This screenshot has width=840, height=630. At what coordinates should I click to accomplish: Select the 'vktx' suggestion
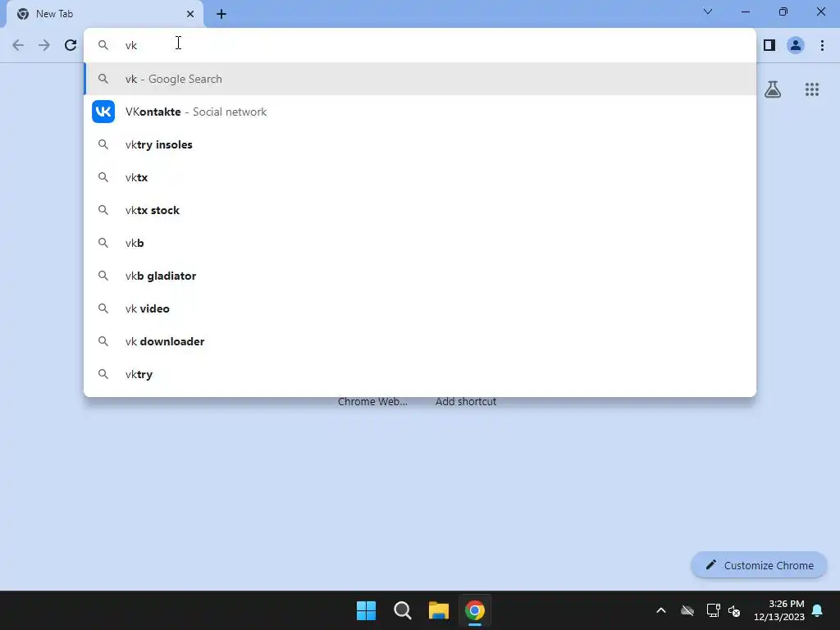pyautogui.click(x=420, y=177)
